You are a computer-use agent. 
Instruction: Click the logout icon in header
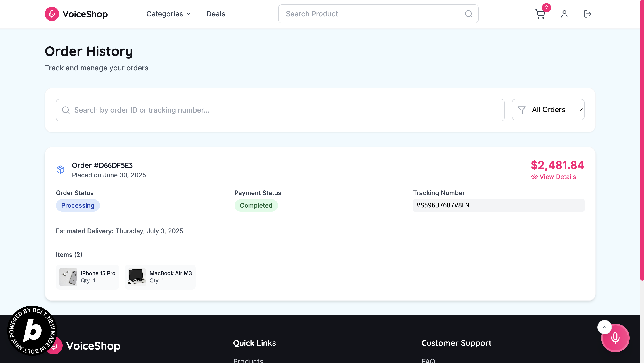(587, 14)
